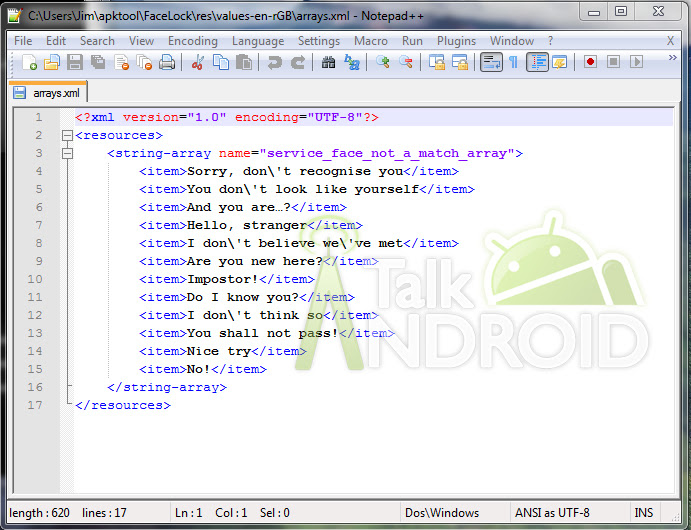Click the Save floppy disk icon

click(x=75, y=62)
